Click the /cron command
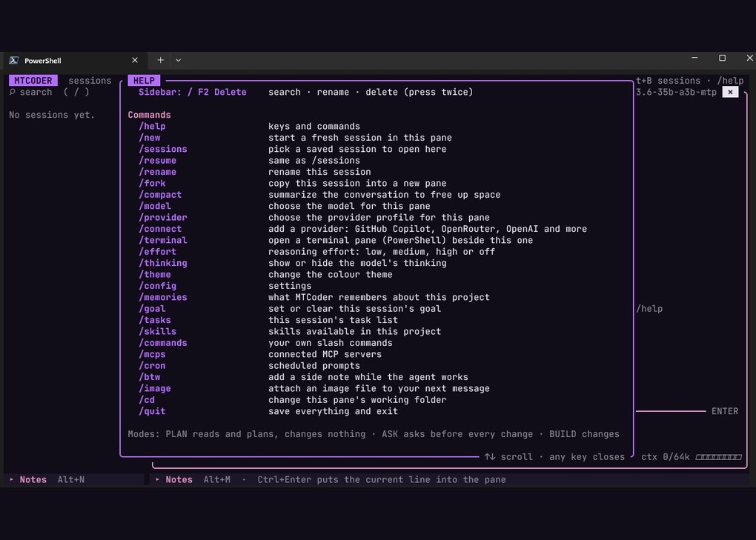The width and height of the screenshot is (756, 540). click(x=153, y=366)
